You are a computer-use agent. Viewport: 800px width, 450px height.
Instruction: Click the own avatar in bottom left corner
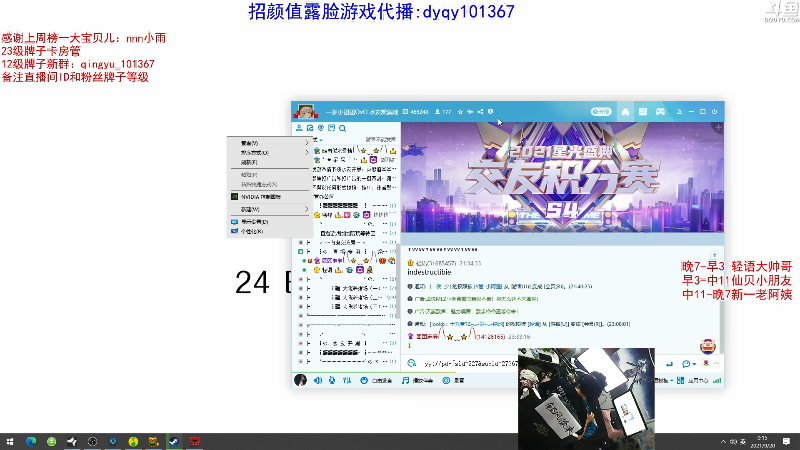tap(301, 380)
